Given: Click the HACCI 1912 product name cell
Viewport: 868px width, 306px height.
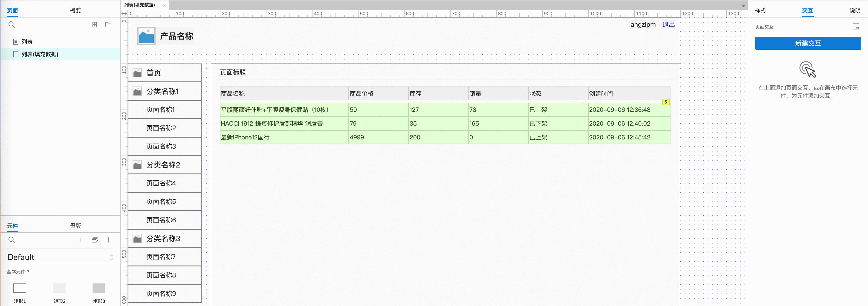Looking at the screenshot, I should [284, 124].
